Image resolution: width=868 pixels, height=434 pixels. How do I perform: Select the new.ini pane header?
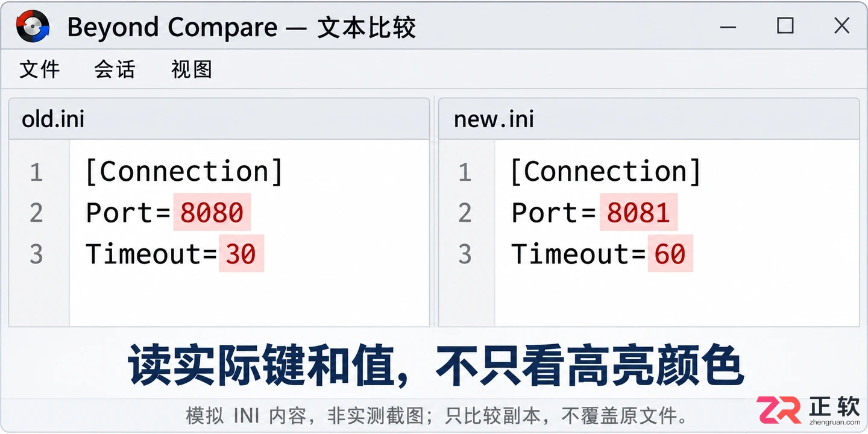pos(649,119)
